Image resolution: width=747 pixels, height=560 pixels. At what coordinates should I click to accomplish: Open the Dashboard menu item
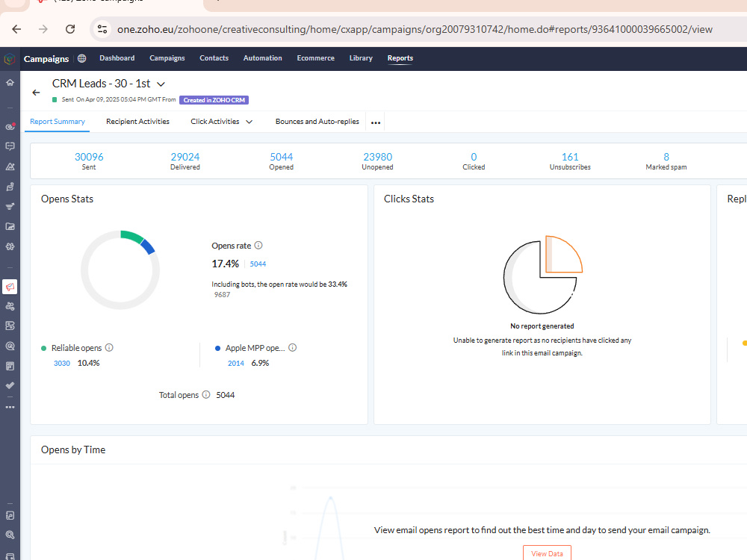point(117,58)
